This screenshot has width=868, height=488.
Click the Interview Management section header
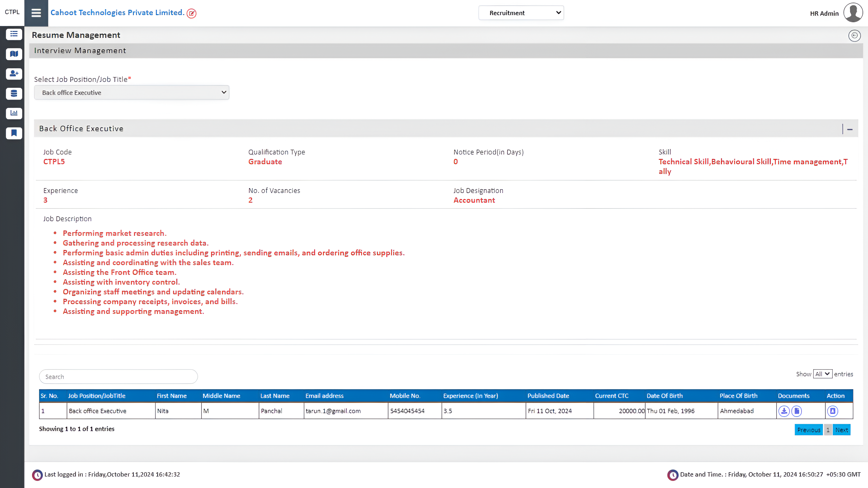(x=446, y=50)
